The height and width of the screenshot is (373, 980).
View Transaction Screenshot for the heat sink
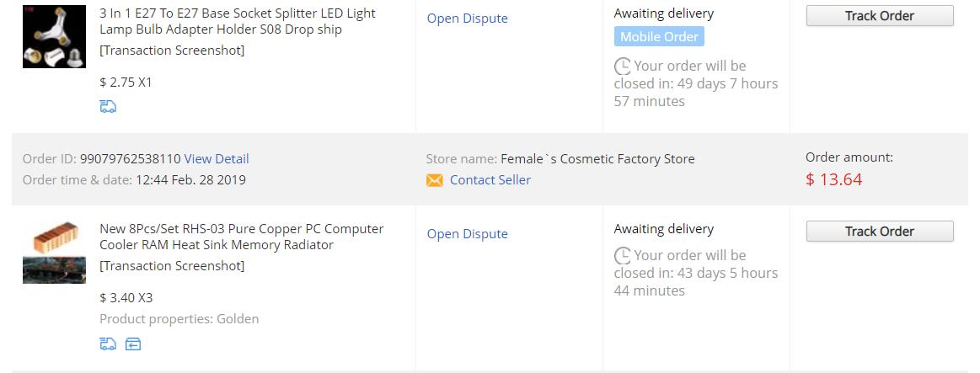(172, 265)
